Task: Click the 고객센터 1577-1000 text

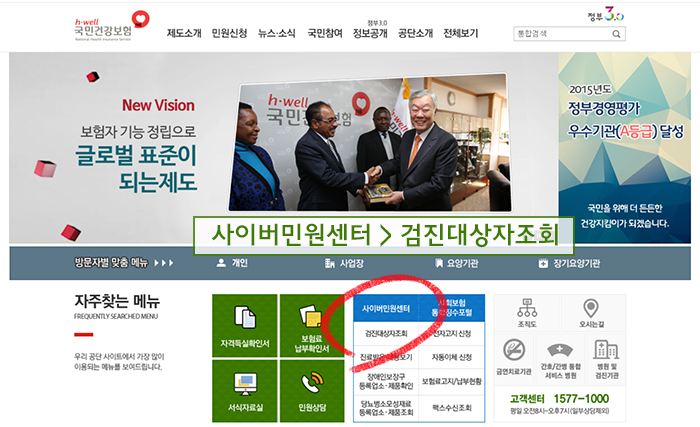Action: pyautogui.click(x=559, y=398)
